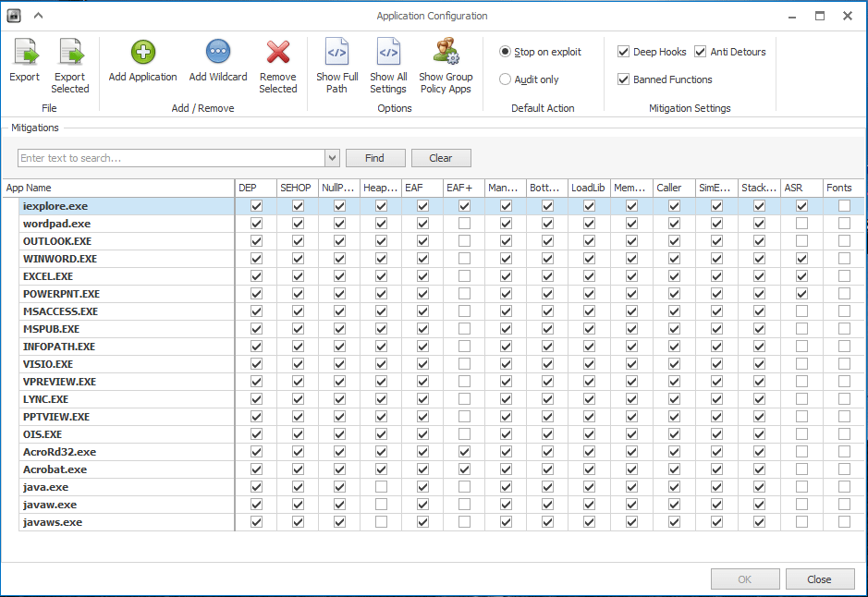Select the Audit only radio option

(x=506, y=79)
